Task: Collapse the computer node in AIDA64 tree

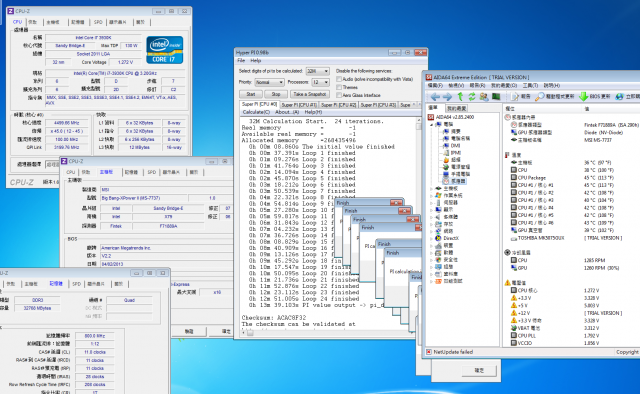Action: pyautogui.click(x=432, y=125)
